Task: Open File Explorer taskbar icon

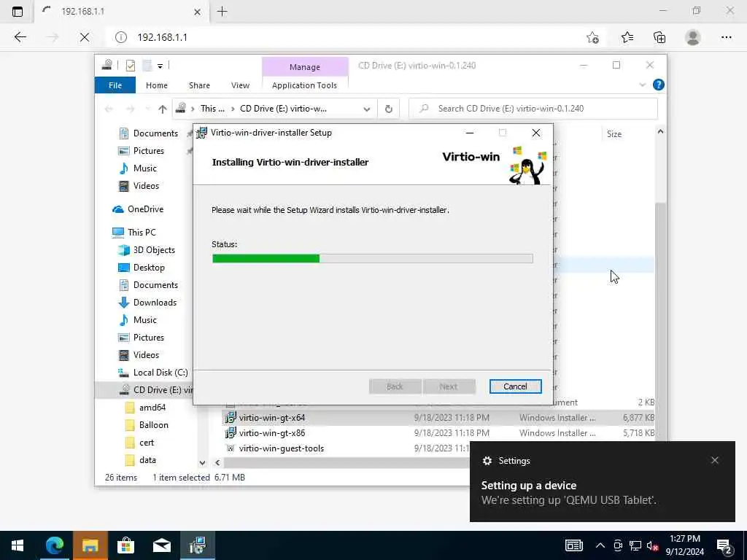Action: pyautogui.click(x=90, y=545)
